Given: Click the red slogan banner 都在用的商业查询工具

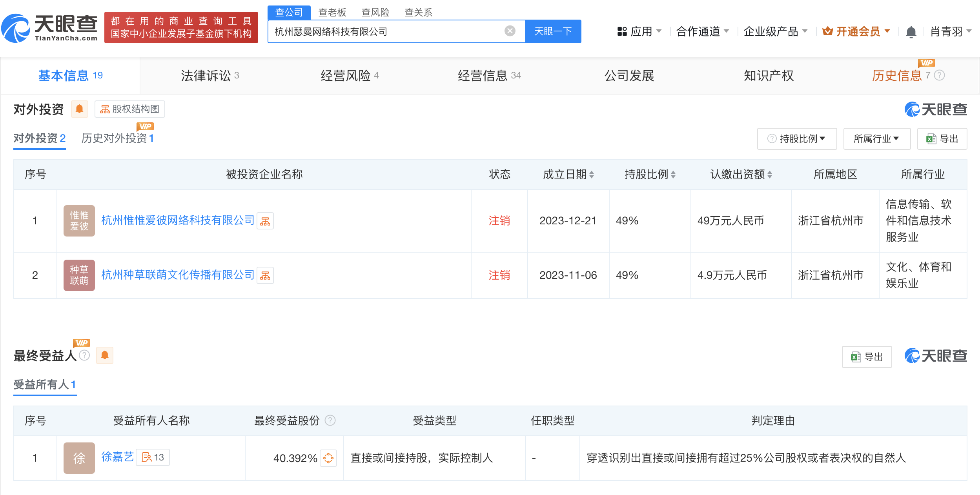Looking at the screenshot, I should tap(181, 27).
